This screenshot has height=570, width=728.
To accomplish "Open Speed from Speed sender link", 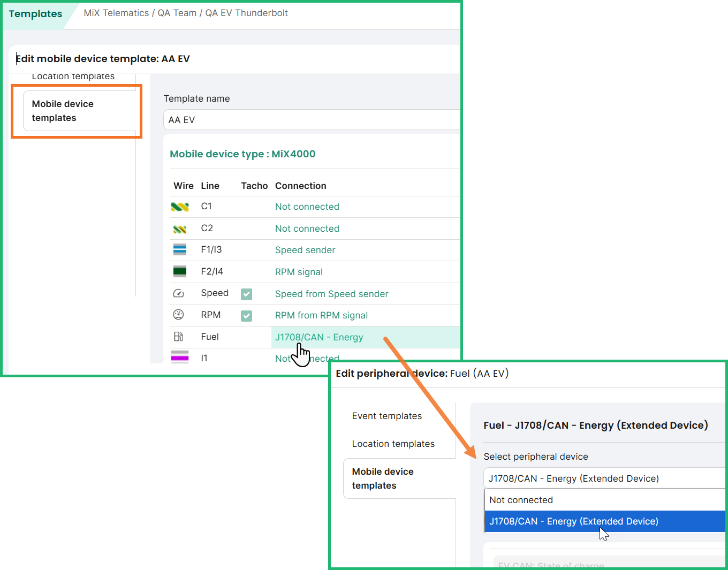I will coord(332,294).
